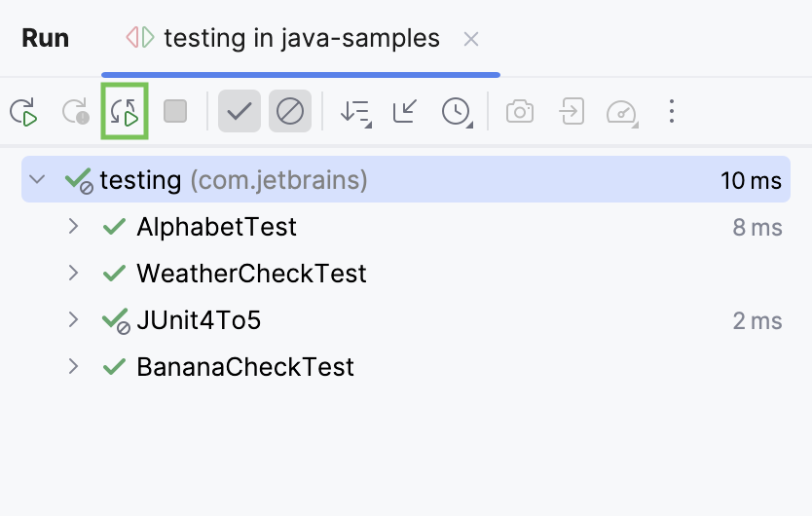Toggle Show Passed tests checkmark
The height and width of the screenshot is (516, 812).
(239, 111)
